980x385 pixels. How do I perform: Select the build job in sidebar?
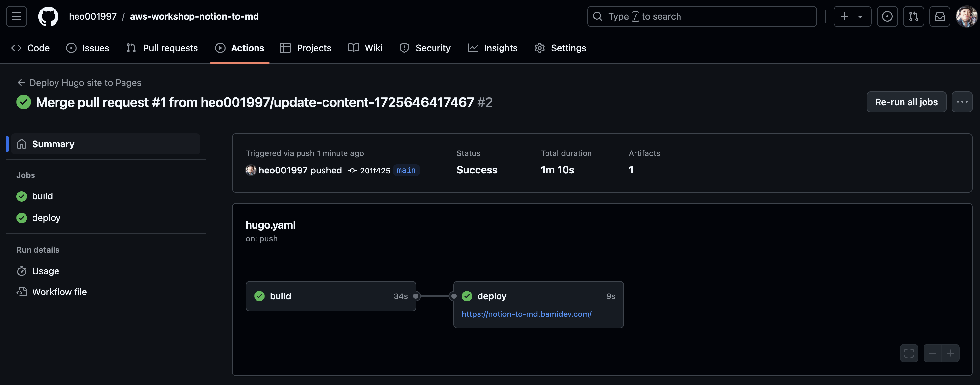[42, 196]
